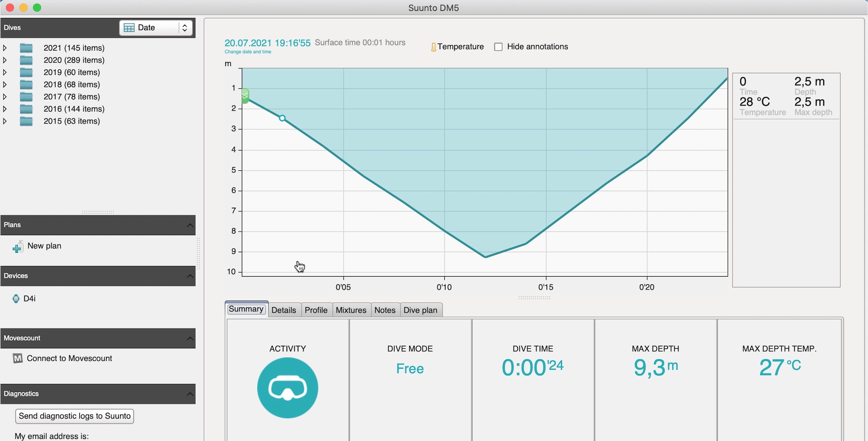Collapse the Diagnostics panel section
Screen dimensions: 868x441
click(190, 394)
